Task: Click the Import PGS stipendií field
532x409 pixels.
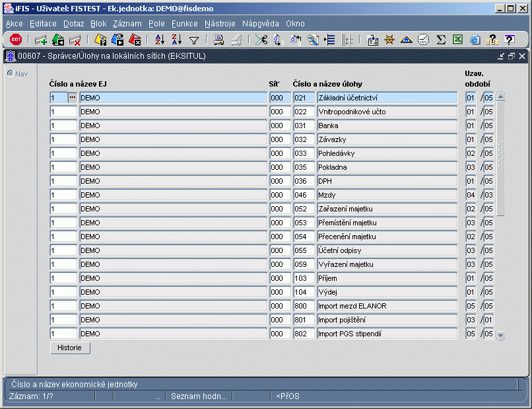Action: tap(387, 334)
